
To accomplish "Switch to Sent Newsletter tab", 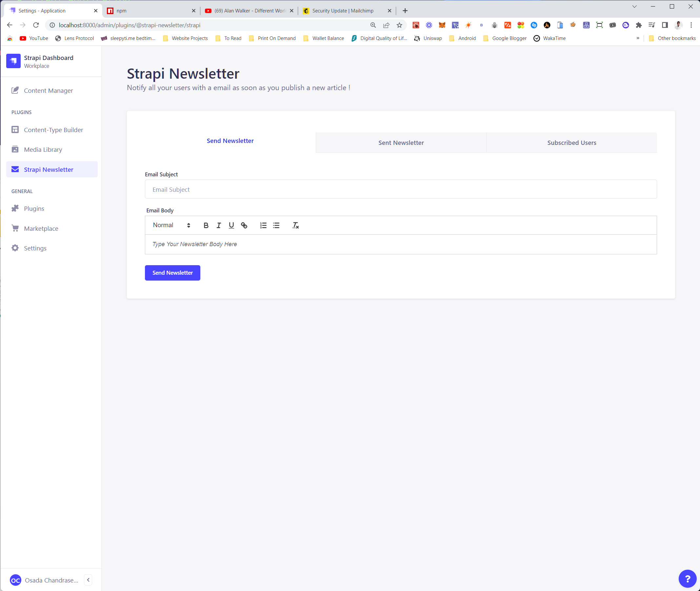I will 401,143.
